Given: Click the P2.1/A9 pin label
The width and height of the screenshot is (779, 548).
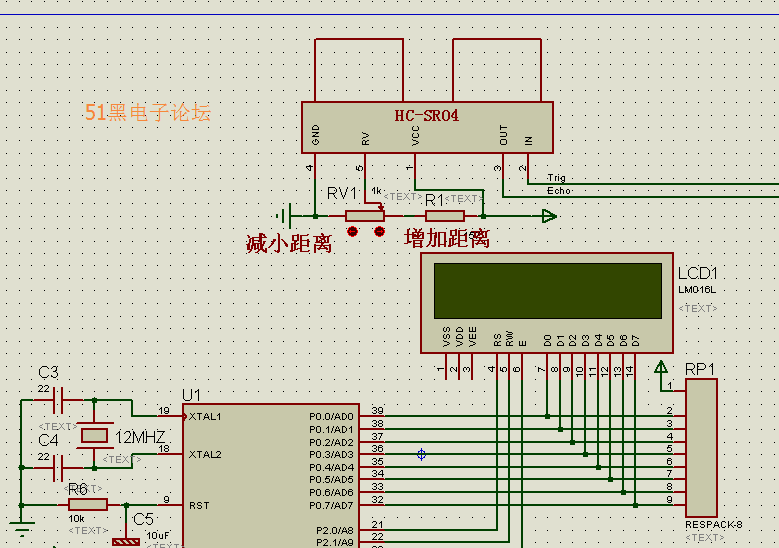Looking at the screenshot, I should [335, 543].
